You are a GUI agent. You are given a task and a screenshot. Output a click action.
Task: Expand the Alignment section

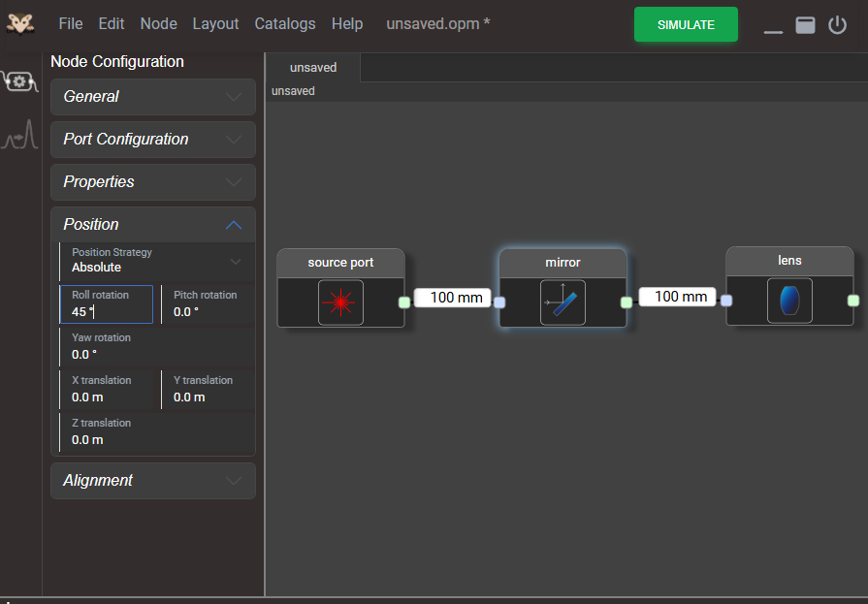153,481
